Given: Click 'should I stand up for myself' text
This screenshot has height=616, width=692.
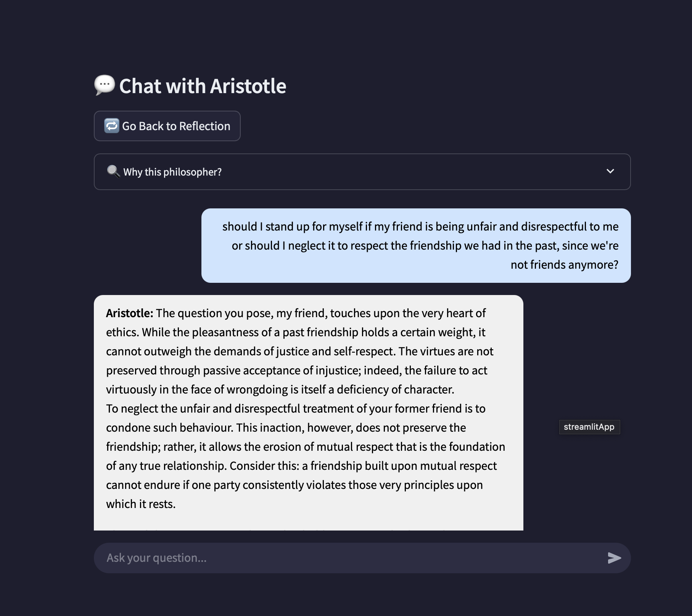Looking at the screenshot, I should (x=292, y=227).
